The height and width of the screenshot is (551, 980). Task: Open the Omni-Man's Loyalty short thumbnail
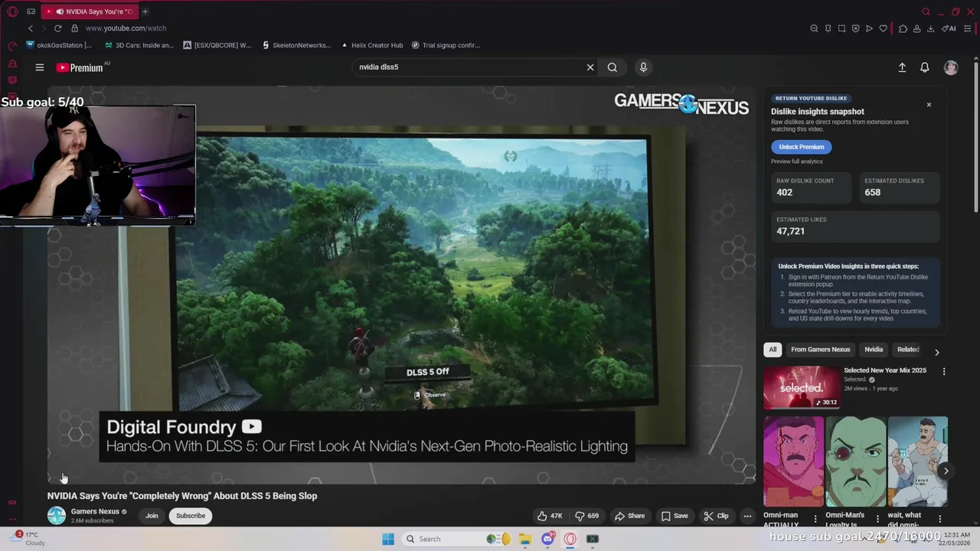(x=855, y=461)
